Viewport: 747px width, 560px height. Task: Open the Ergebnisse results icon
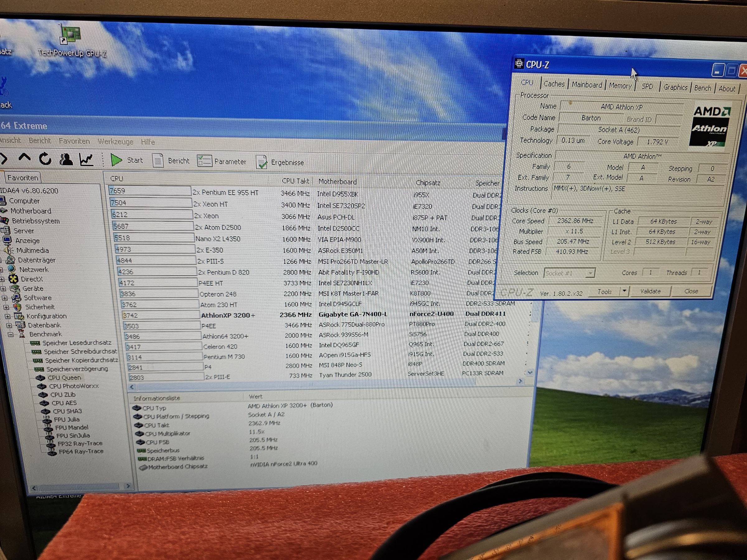[x=261, y=162]
